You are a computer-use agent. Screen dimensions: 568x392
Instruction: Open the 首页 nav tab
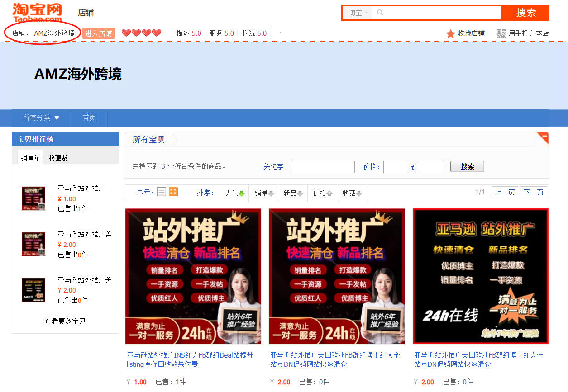[x=89, y=118]
